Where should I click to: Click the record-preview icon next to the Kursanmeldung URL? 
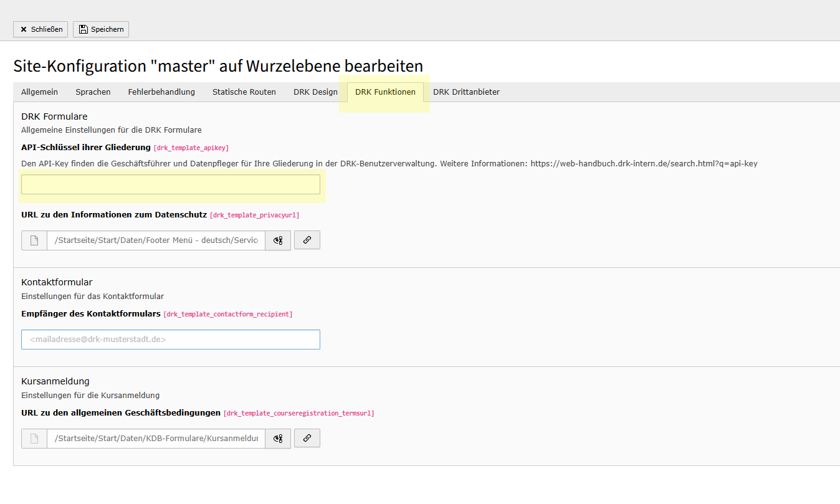pyautogui.click(x=277, y=438)
